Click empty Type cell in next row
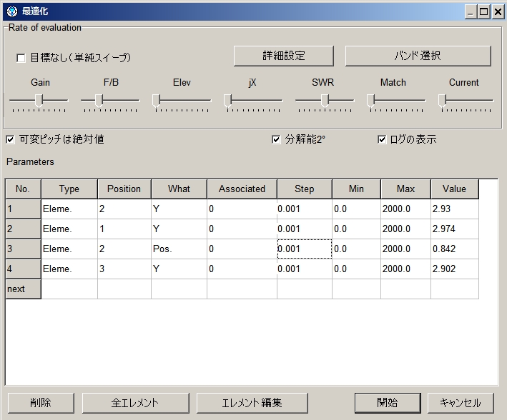The height and width of the screenshot is (420, 507). point(69,289)
